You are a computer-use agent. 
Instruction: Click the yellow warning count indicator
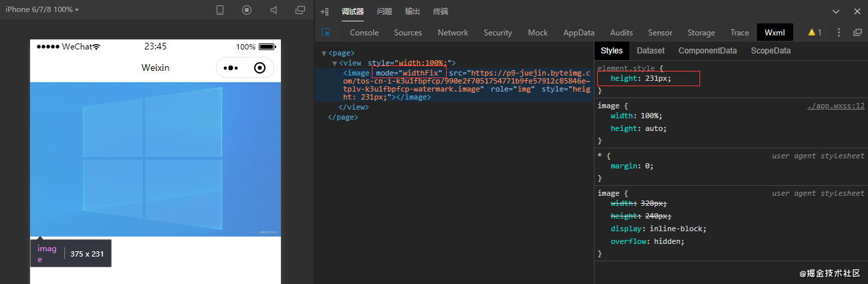click(815, 32)
